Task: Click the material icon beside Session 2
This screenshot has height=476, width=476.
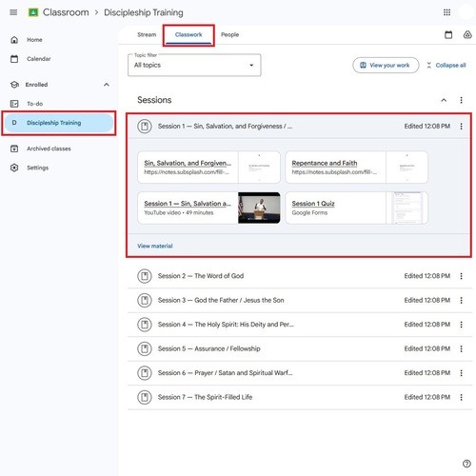Action: (x=145, y=276)
